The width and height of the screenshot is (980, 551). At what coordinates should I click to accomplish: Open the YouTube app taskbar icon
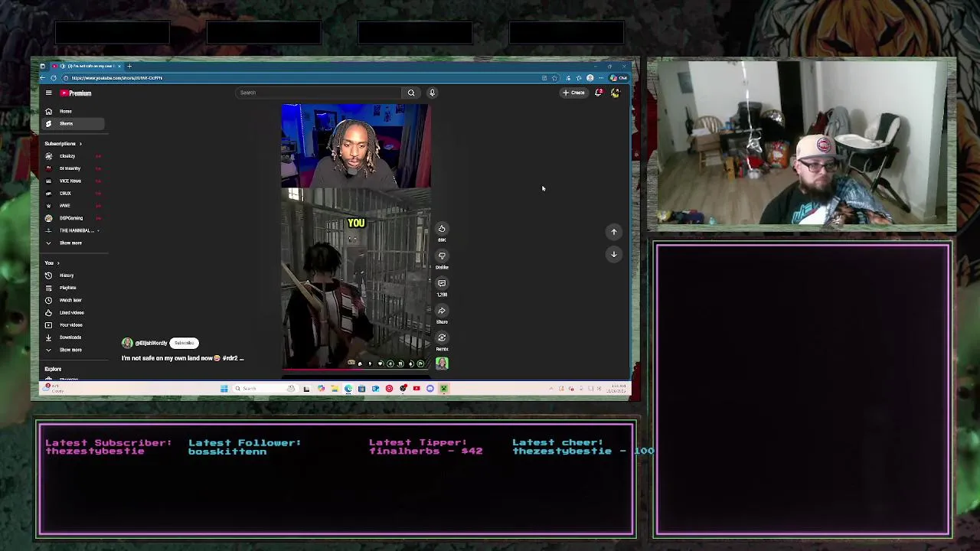(416, 389)
